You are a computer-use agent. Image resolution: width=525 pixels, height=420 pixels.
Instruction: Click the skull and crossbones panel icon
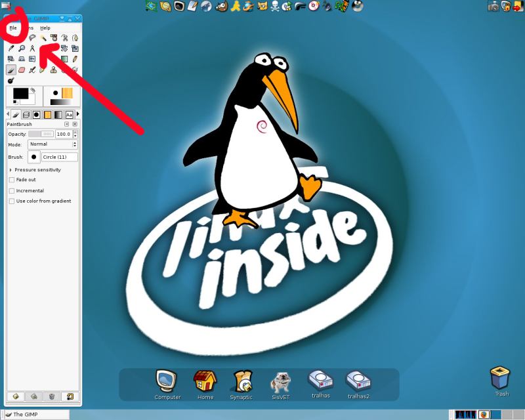275,6
